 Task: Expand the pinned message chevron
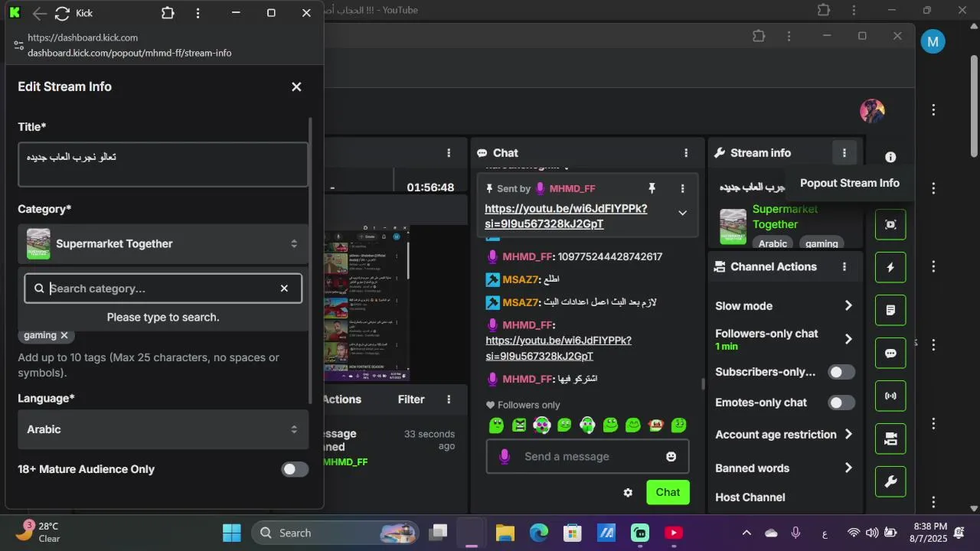coord(682,213)
